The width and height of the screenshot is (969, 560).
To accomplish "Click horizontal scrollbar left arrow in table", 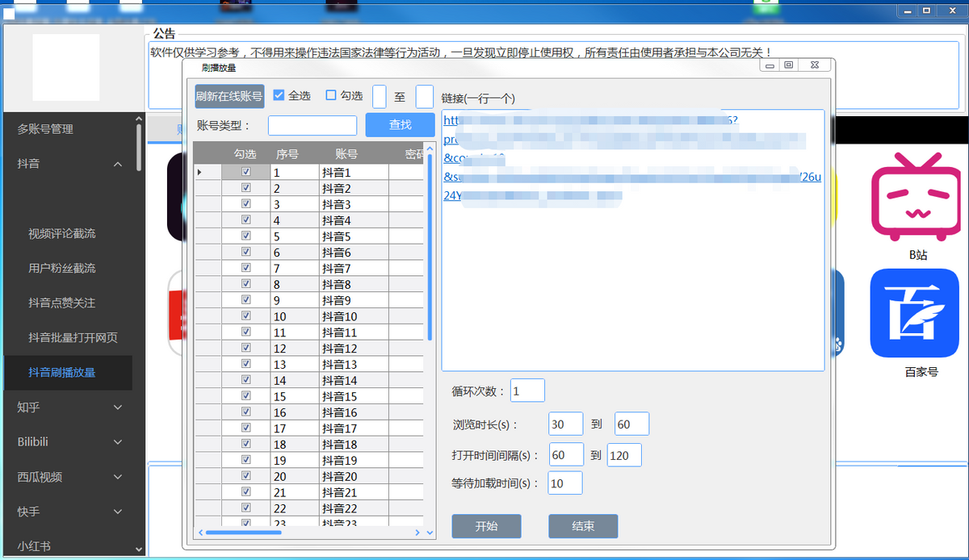I will [200, 533].
